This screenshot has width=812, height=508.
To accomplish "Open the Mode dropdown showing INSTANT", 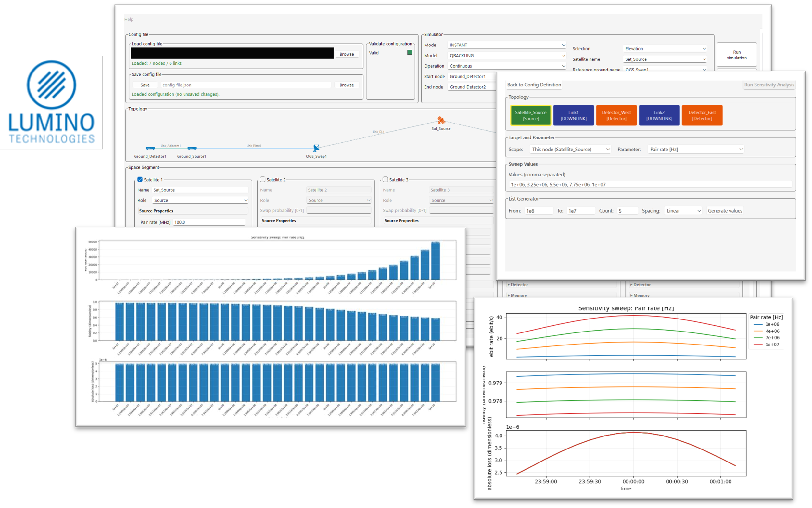I will [x=507, y=45].
